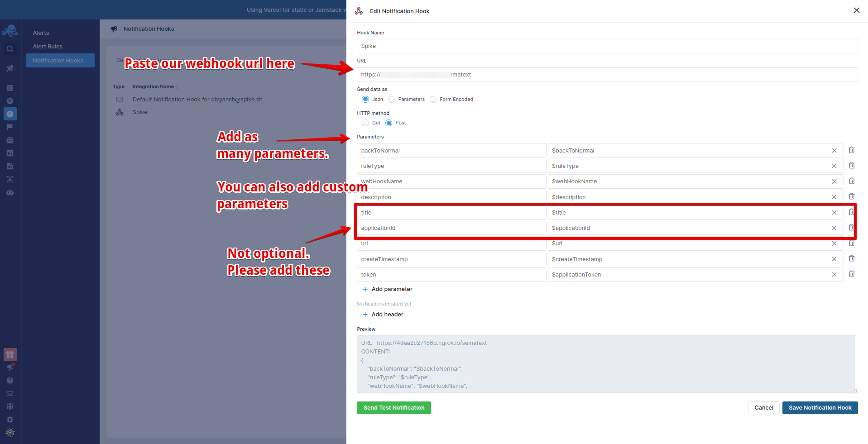Clear the $backToNormal value field
Screen dimensions: 868x444
[834, 151]
